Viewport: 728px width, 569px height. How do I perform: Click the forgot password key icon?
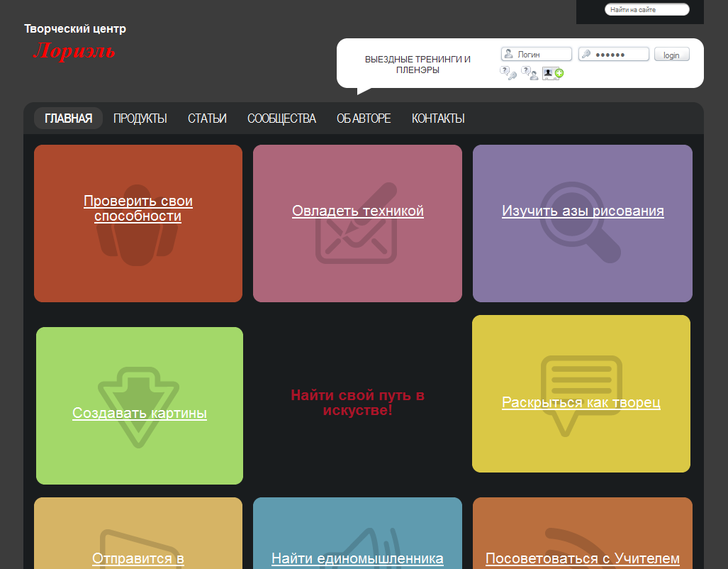[508, 73]
